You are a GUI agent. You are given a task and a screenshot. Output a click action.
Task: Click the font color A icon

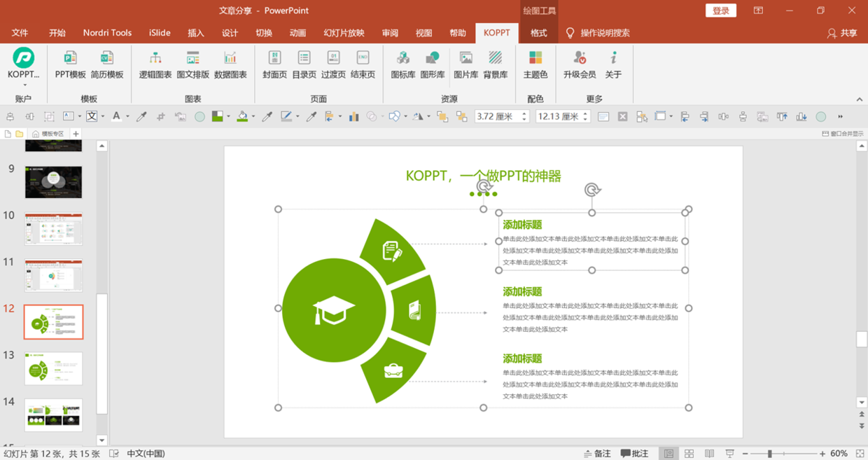(116, 116)
